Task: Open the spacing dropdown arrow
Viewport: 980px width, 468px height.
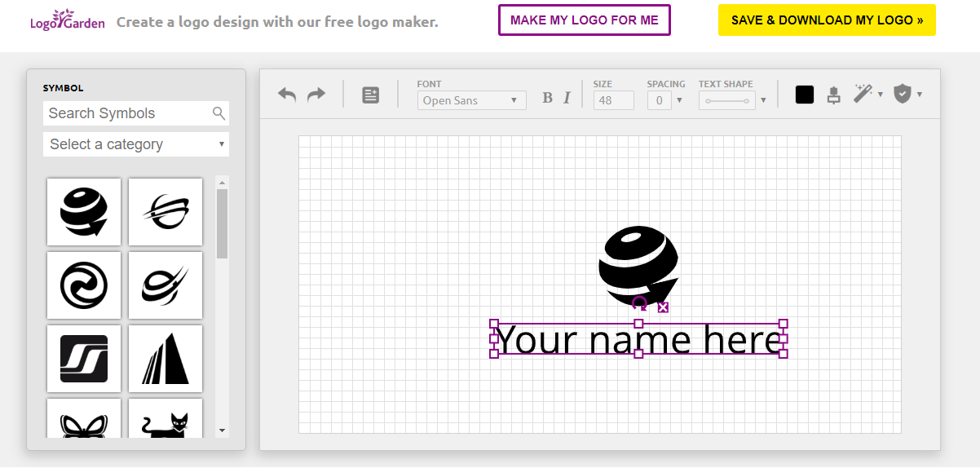Action: [679, 100]
